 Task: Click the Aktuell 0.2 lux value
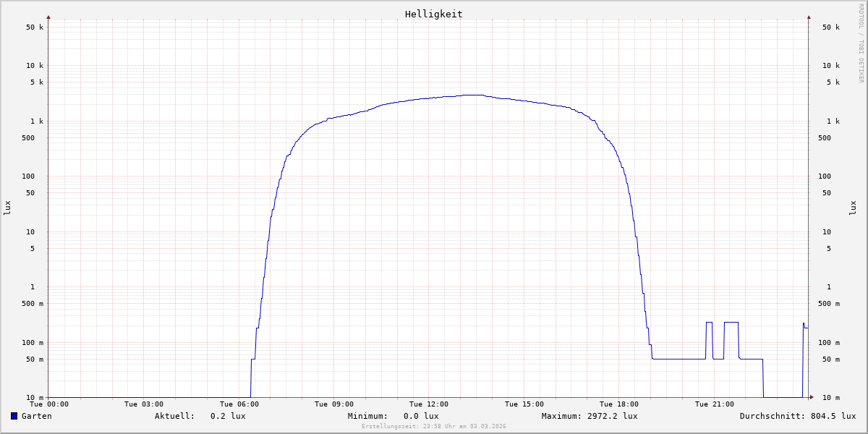(228, 416)
